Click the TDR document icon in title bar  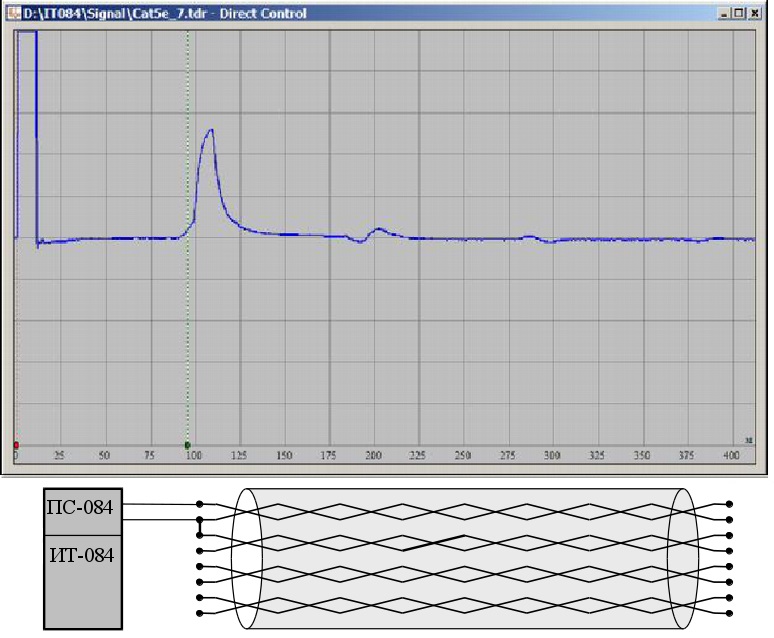pyautogui.click(x=14, y=13)
